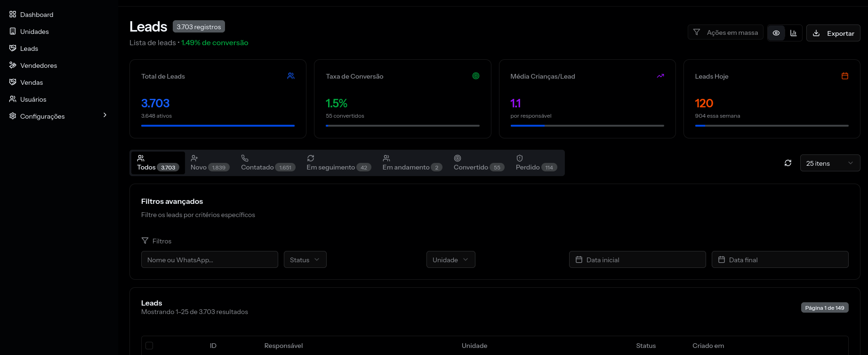Viewport: 868px width, 355px height.
Task: Click the refresh icon beside items selector
Action: pyautogui.click(x=788, y=163)
